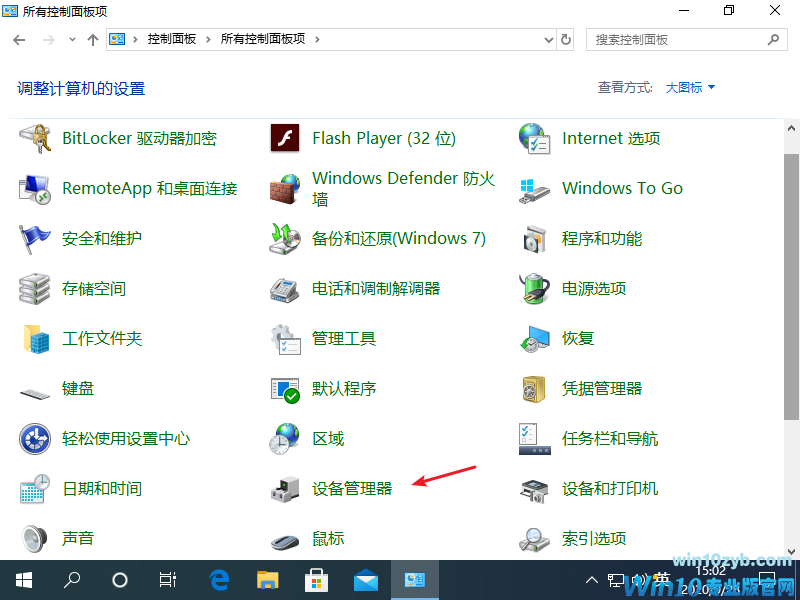Open Microsoft Edge from the taskbar

pos(220,580)
